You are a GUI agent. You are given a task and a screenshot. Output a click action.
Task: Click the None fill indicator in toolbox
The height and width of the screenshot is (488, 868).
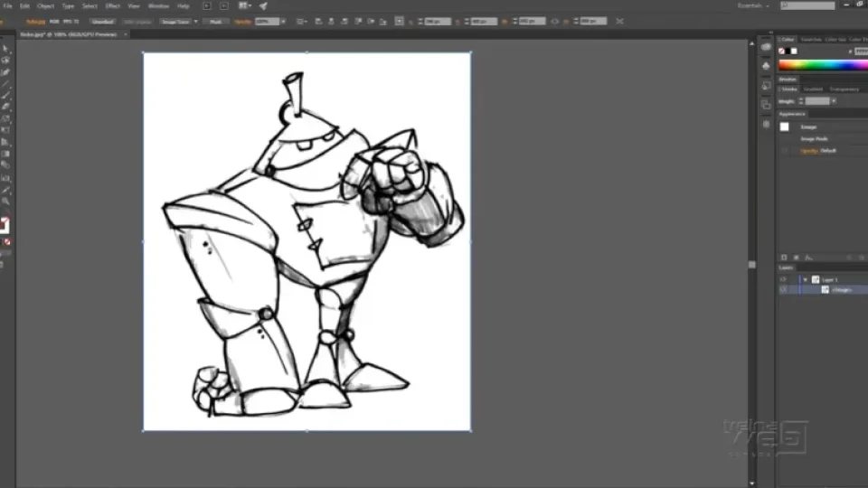(x=7, y=242)
